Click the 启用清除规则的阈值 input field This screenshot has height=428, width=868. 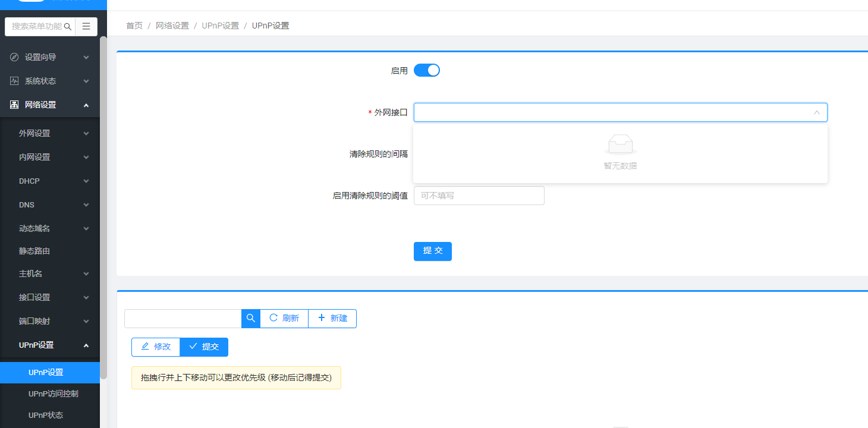479,196
